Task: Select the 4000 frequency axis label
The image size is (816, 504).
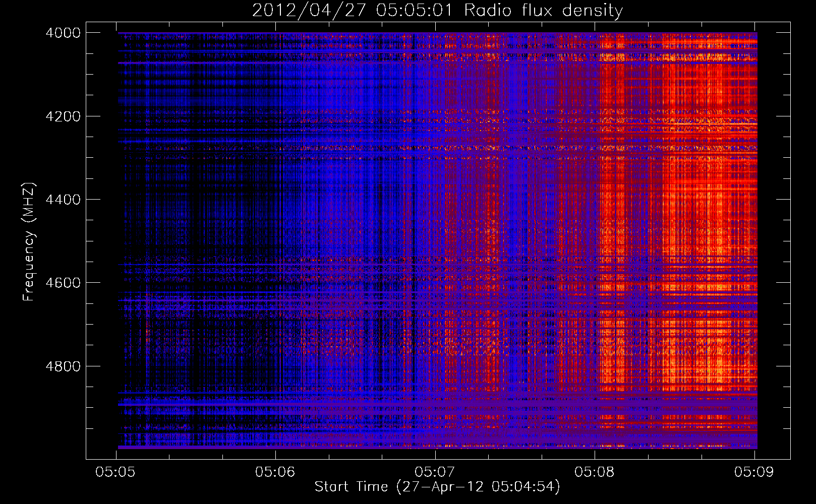Action: pyautogui.click(x=63, y=33)
